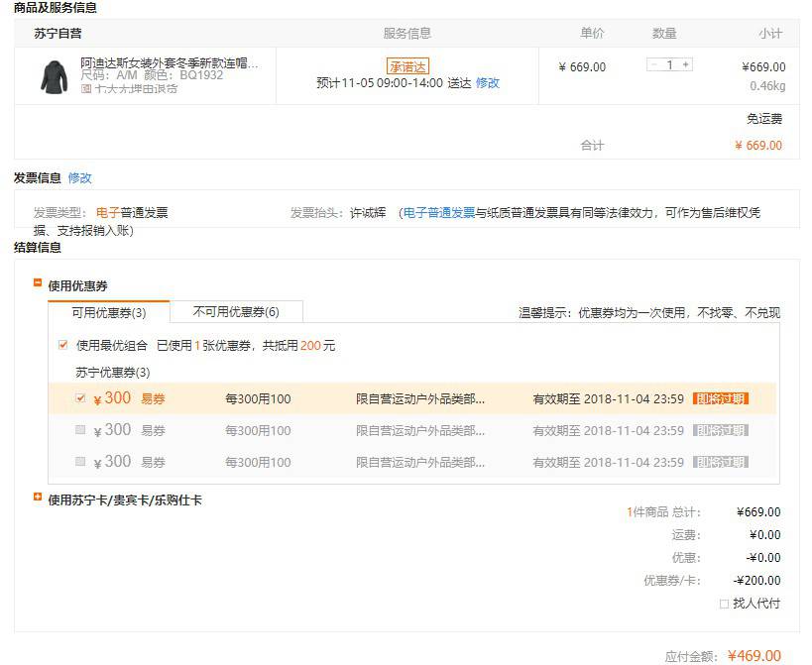812x665 pixels.
Task: Click 修改 next to delivery time
Action: 488,83
